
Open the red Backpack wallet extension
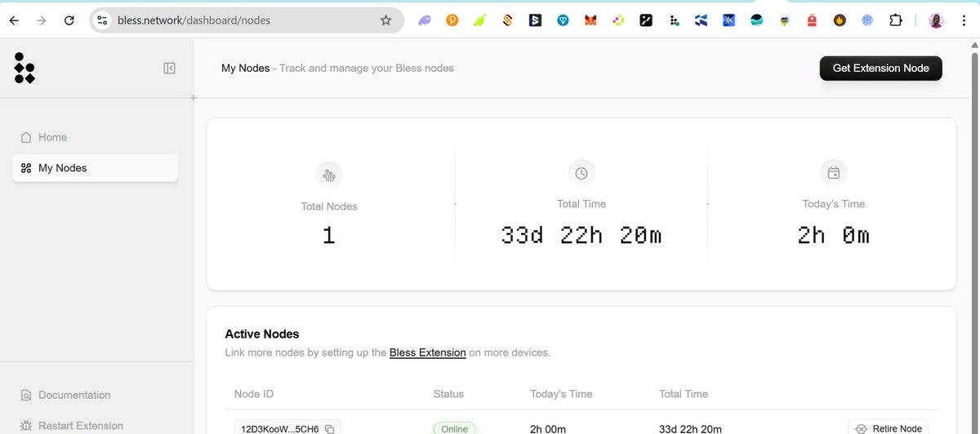click(x=812, y=20)
